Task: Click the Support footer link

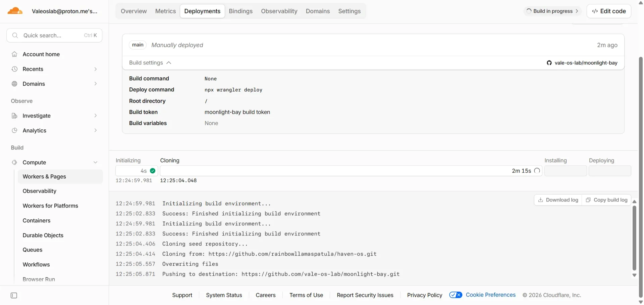Action: (x=182, y=295)
